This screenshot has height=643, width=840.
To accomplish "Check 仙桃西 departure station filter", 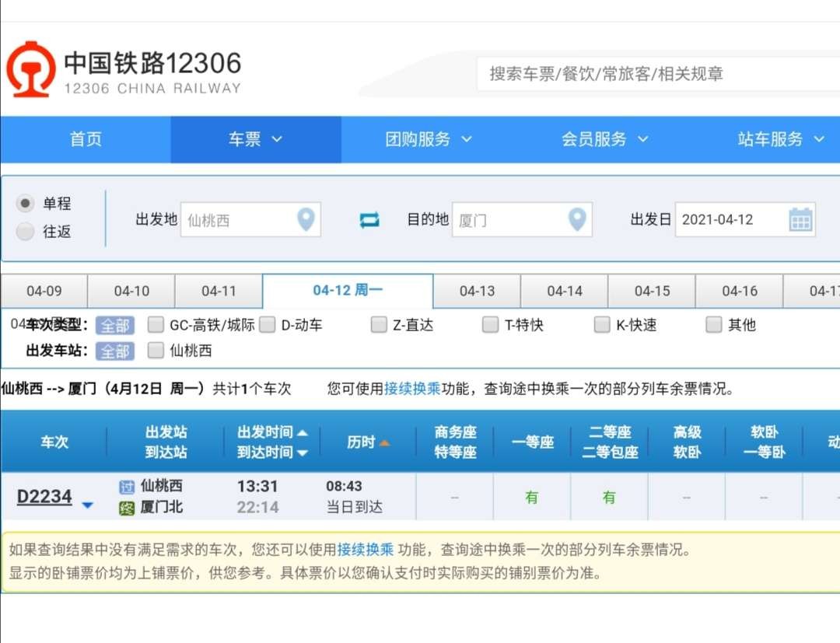I will click(x=156, y=350).
